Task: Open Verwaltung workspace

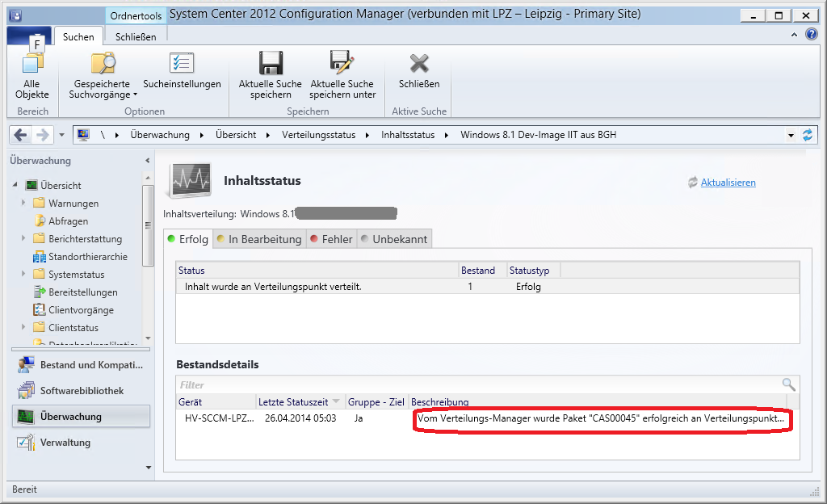Action: point(81,443)
